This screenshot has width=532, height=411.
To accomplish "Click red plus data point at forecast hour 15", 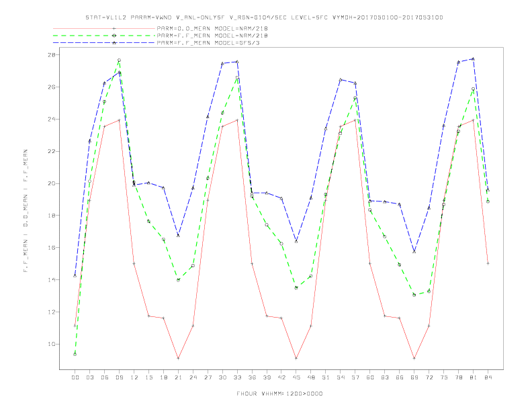I will click(x=148, y=316).
